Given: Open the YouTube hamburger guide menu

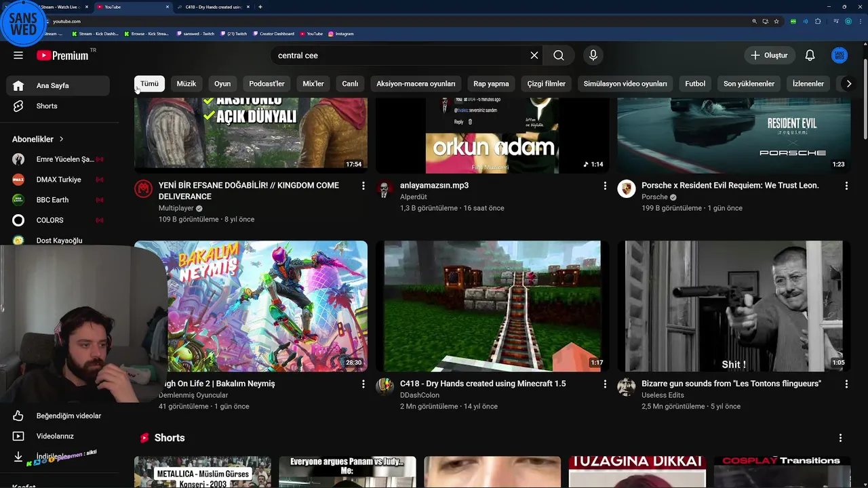Looking at the screenshot, I should (18, 56).
